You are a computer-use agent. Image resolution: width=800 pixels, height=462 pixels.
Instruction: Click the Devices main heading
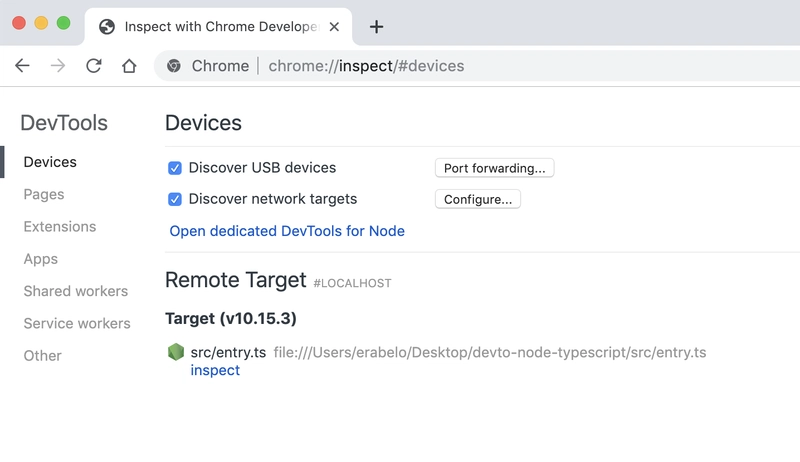(203, 123)
